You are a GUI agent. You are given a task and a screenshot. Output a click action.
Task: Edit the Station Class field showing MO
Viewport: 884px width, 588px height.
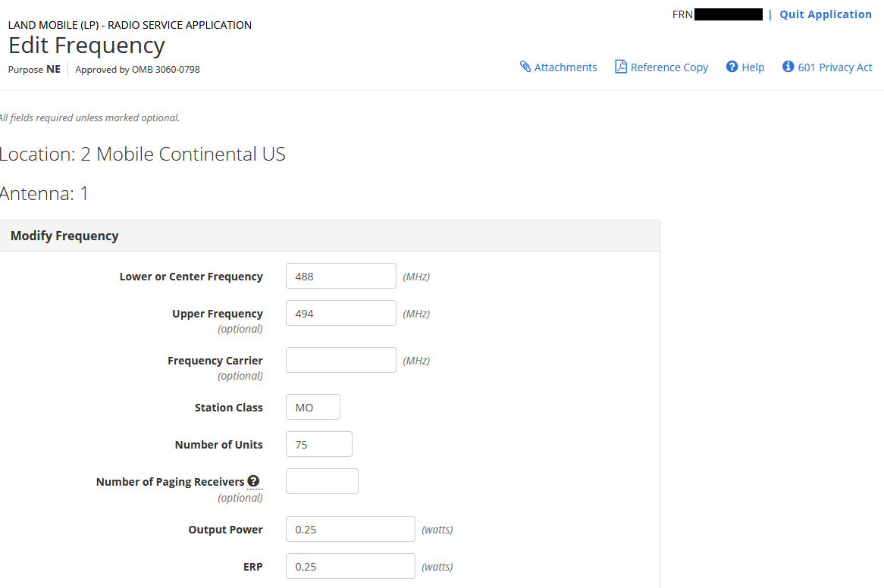[312, 408]
